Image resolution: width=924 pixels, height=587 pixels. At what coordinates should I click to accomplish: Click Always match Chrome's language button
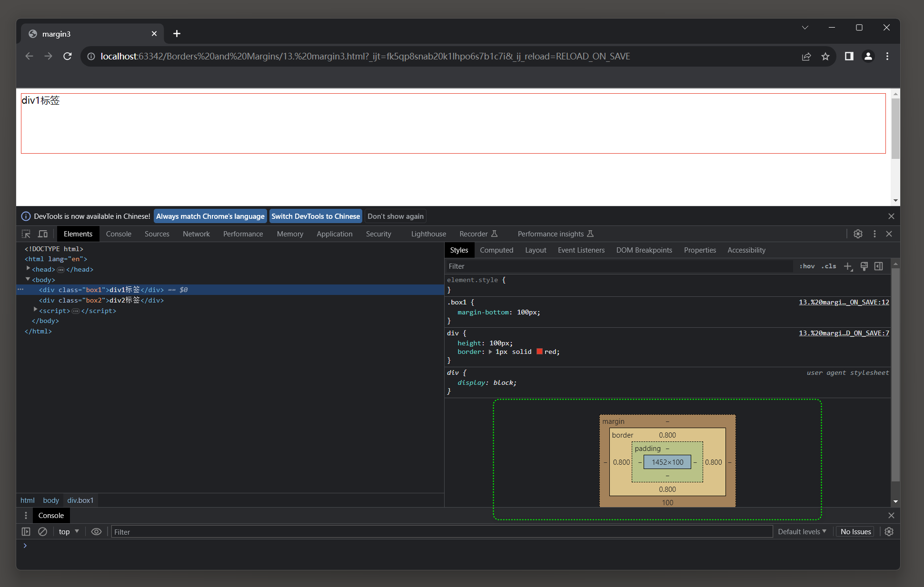click(210, 216)
